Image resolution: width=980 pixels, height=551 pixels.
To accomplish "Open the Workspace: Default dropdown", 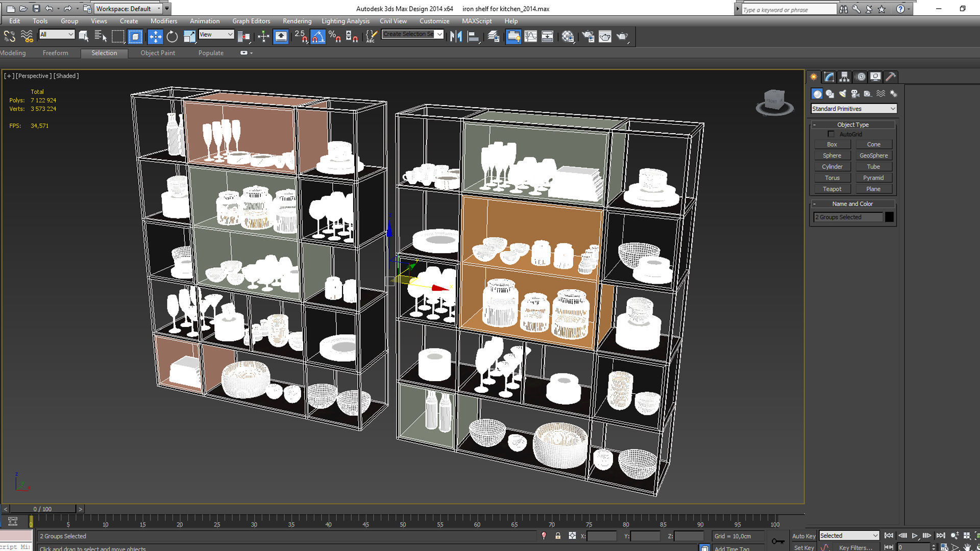I will click(128, 9).
